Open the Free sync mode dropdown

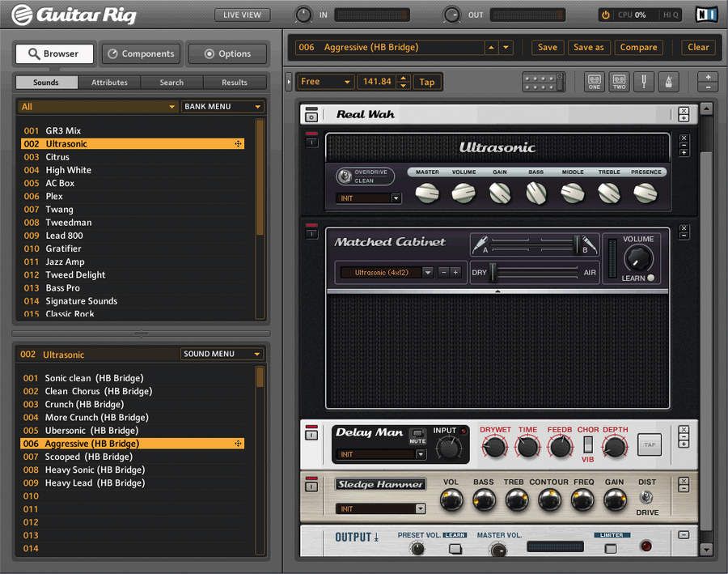click(x=324, y=82)
